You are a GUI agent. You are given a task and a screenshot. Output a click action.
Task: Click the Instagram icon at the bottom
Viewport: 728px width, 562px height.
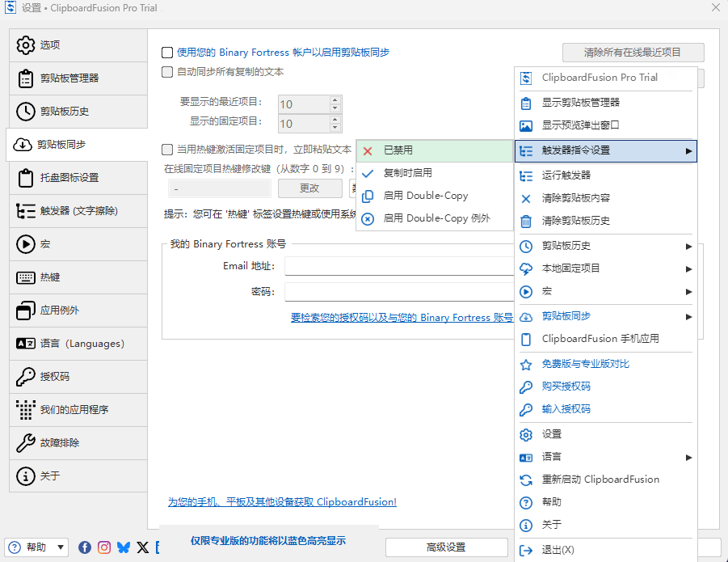[x=104, y=547]
